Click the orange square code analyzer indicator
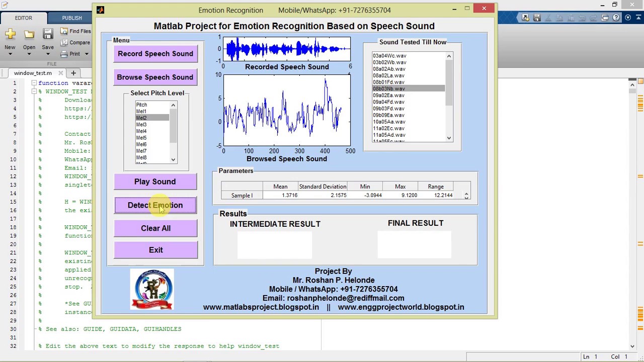 [x=640, y=81]
